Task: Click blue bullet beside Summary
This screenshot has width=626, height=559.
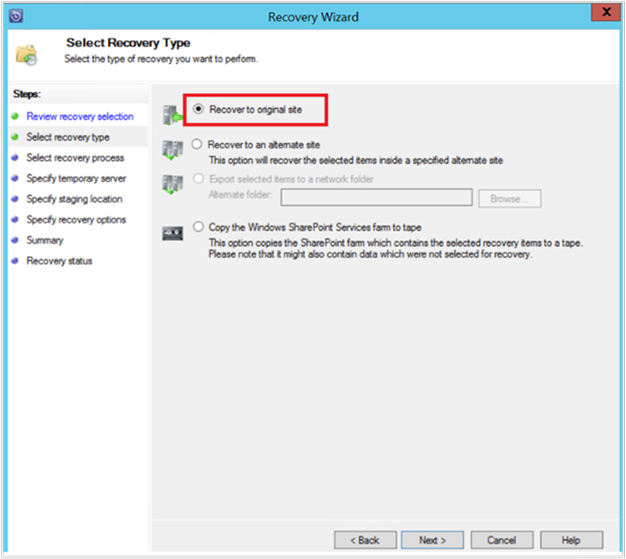Action: point(15,240)
